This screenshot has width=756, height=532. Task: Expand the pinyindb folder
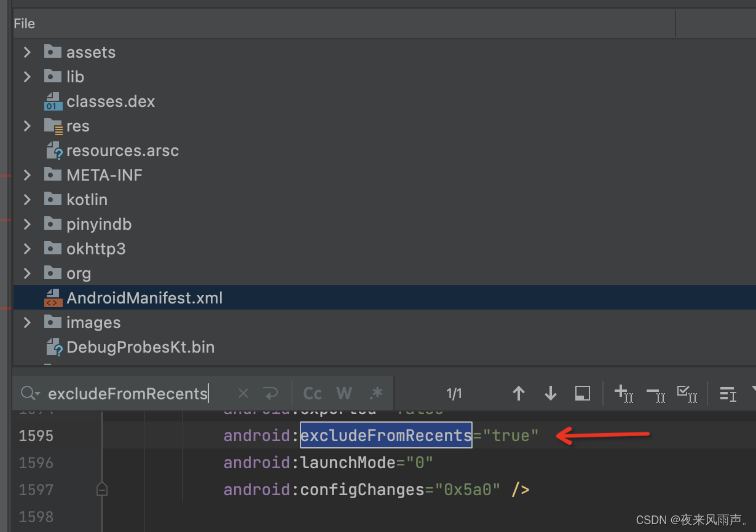pyautogui.click(x=27, y=224)
